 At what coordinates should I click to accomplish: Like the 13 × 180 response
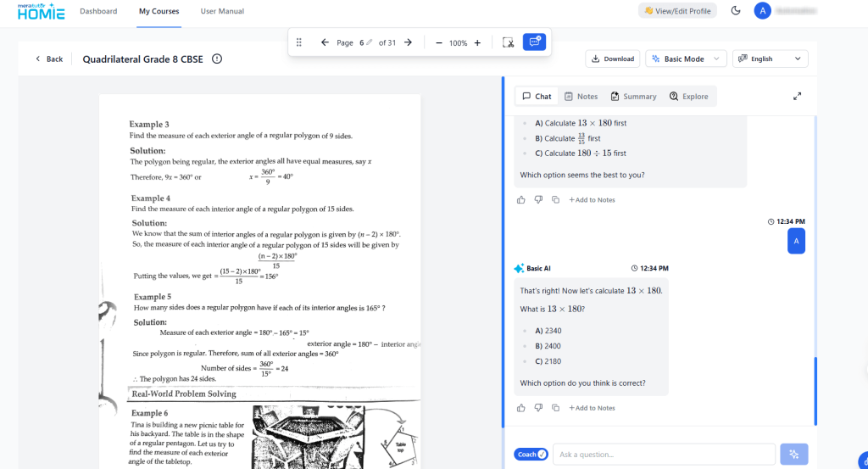click(x=521, y=408)
